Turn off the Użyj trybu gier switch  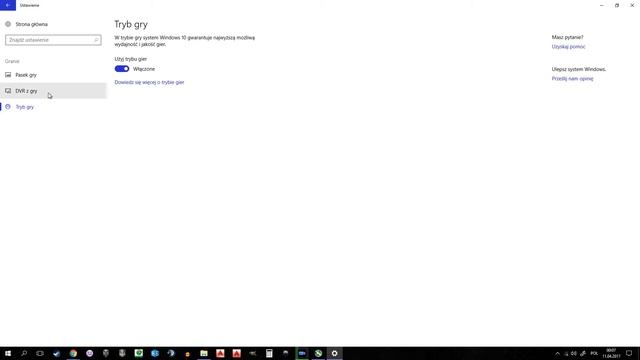[122, 69]
